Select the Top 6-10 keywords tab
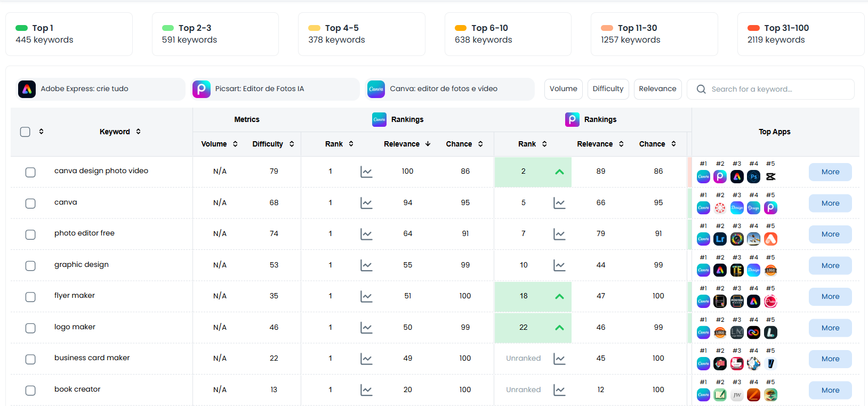The image size is (868, 406). pos(508,34)
